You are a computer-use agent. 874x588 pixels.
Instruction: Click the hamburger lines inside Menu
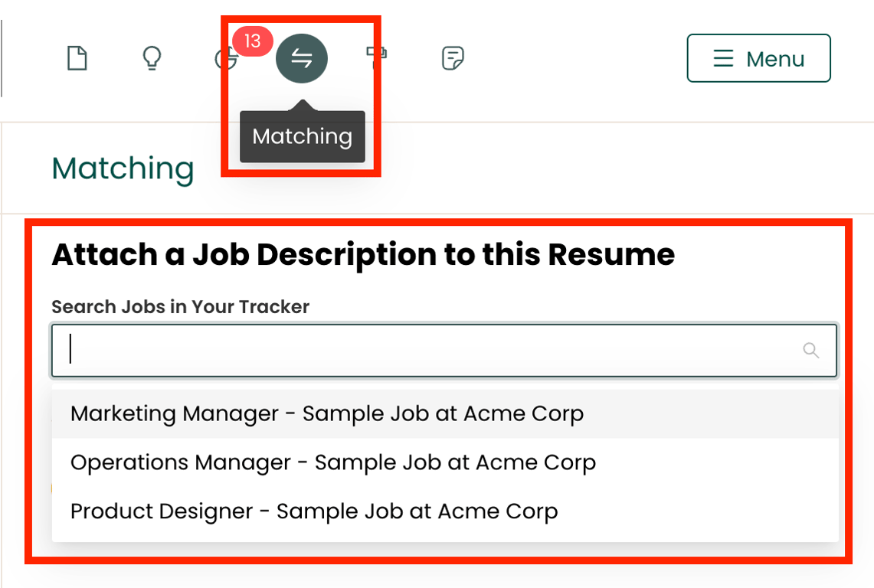point(724,58)
